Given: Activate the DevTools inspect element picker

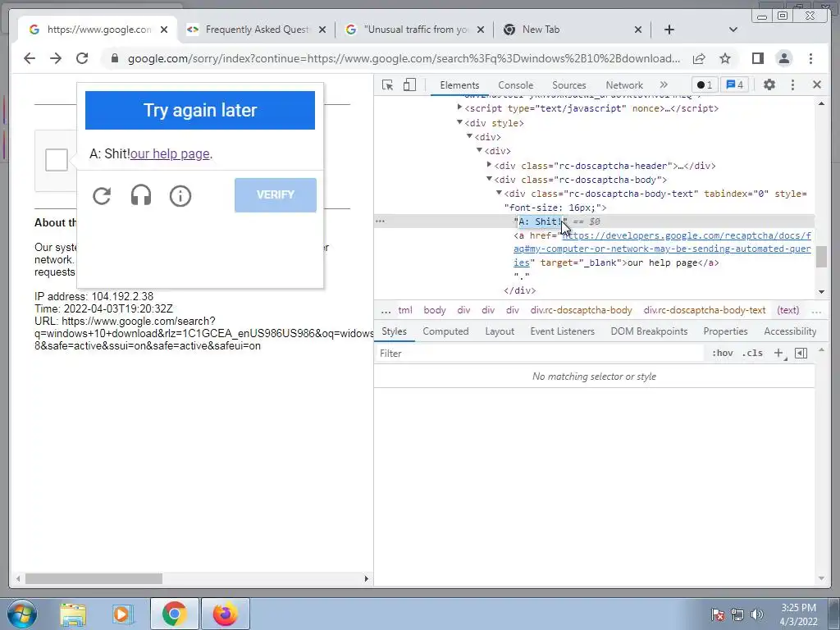Looking at the screenshot, I should click(x=387, y=84).
